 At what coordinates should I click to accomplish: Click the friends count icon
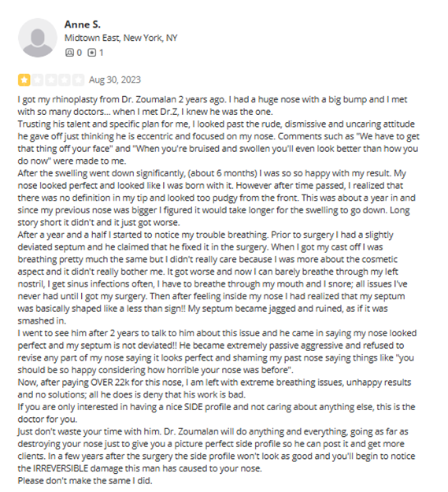[x=69, y=53]
